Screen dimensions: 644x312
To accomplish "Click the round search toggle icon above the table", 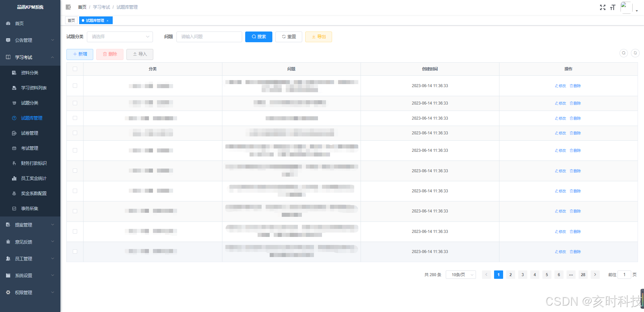I will coord(624,53).
